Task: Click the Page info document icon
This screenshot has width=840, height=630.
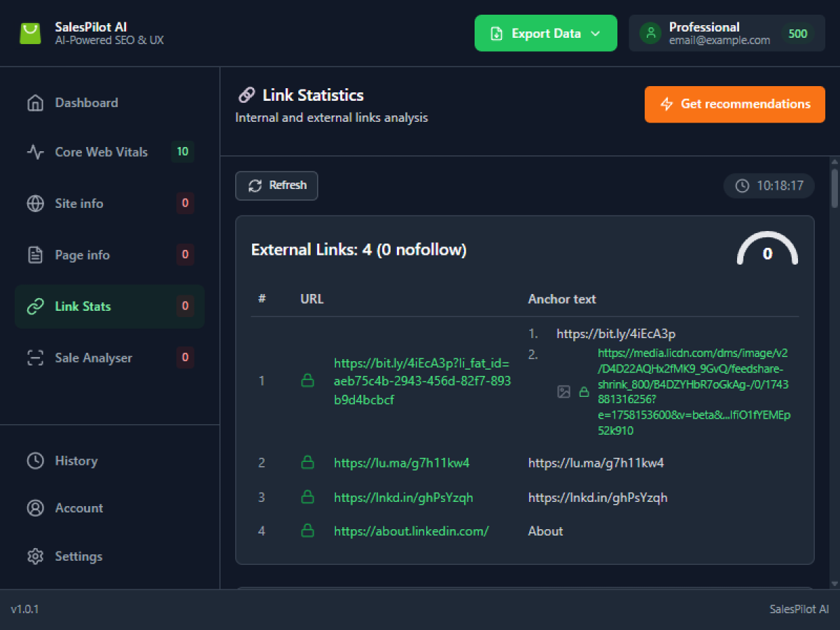Action: (x=35, y=255)
